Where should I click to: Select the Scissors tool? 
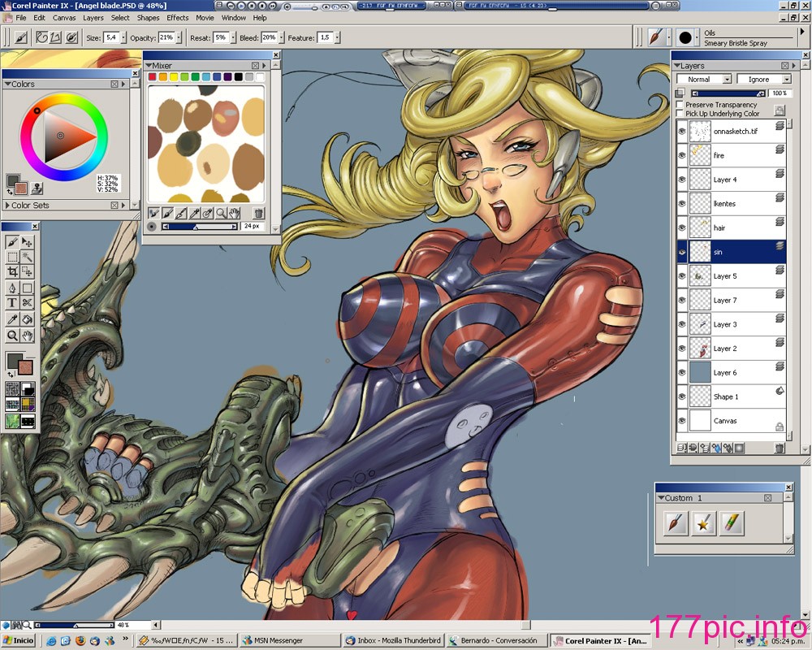27,303
